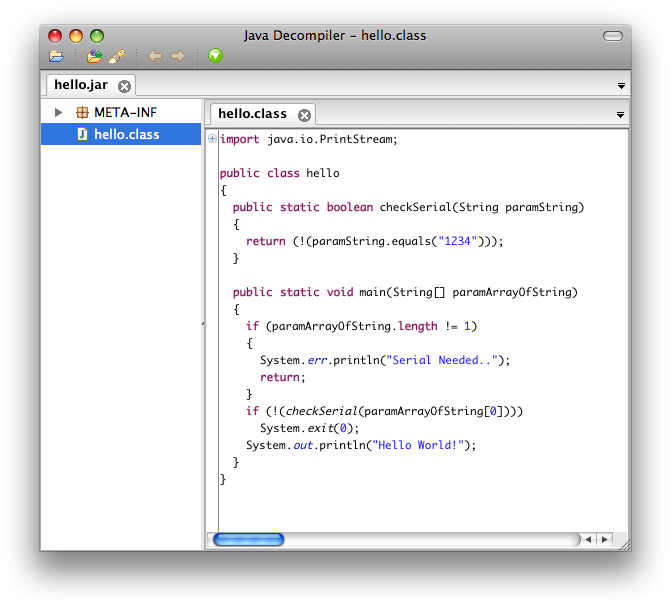
Task: Click the scroll right arrow button
Action: (x=605, y=539)
